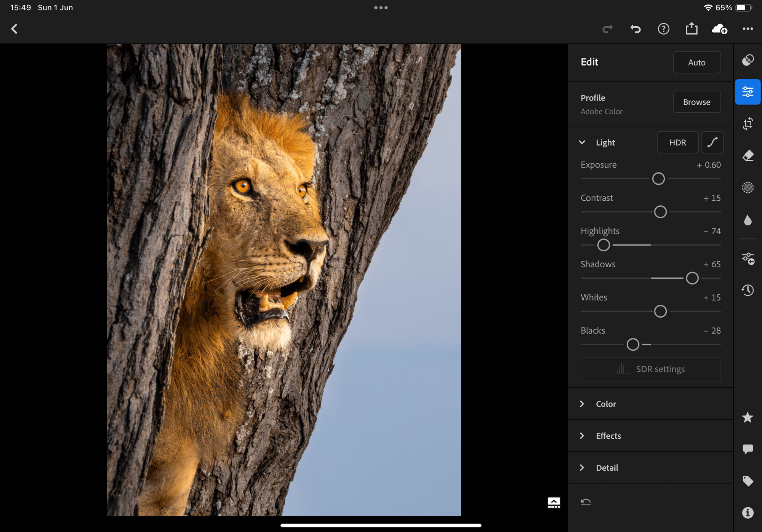Open the Keywords tag icon

coord(748,481)
